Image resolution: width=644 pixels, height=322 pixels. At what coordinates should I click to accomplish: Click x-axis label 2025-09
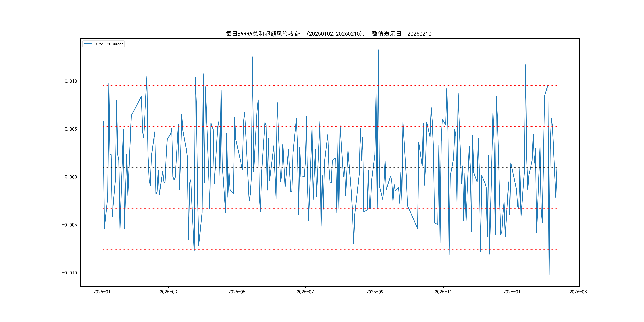tap(374, 292)
